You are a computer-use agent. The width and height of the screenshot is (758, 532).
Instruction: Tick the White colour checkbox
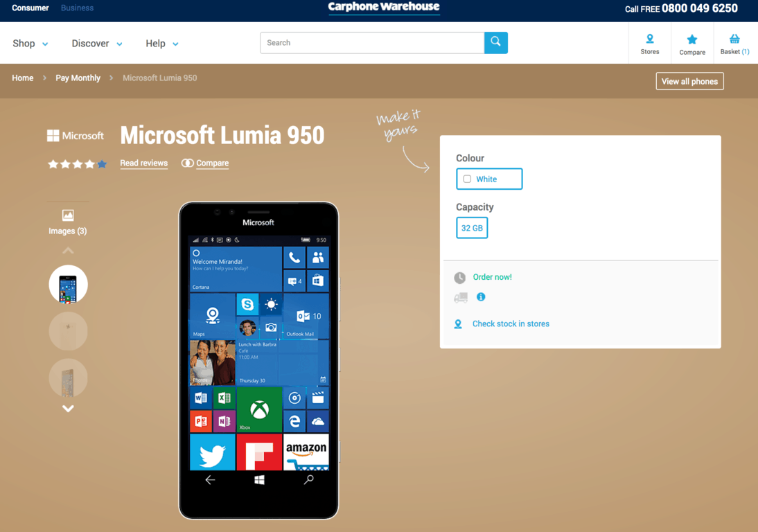(x=468, y=179)
